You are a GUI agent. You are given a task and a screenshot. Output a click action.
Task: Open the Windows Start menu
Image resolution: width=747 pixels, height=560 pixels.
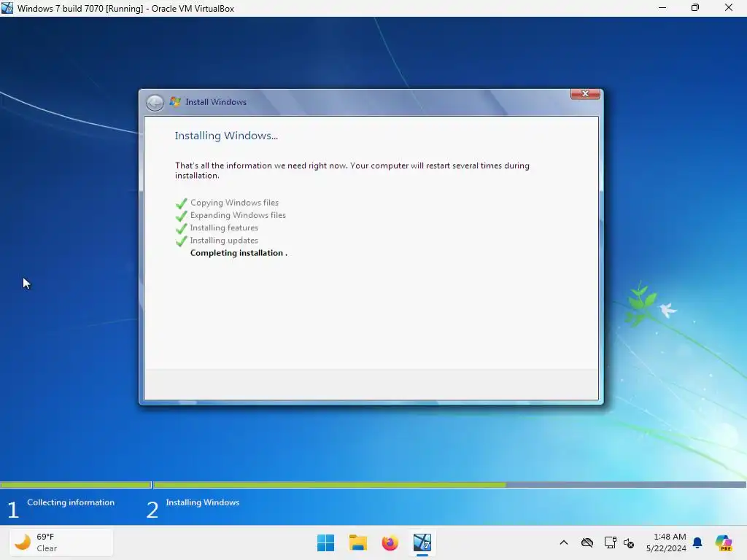326,542
